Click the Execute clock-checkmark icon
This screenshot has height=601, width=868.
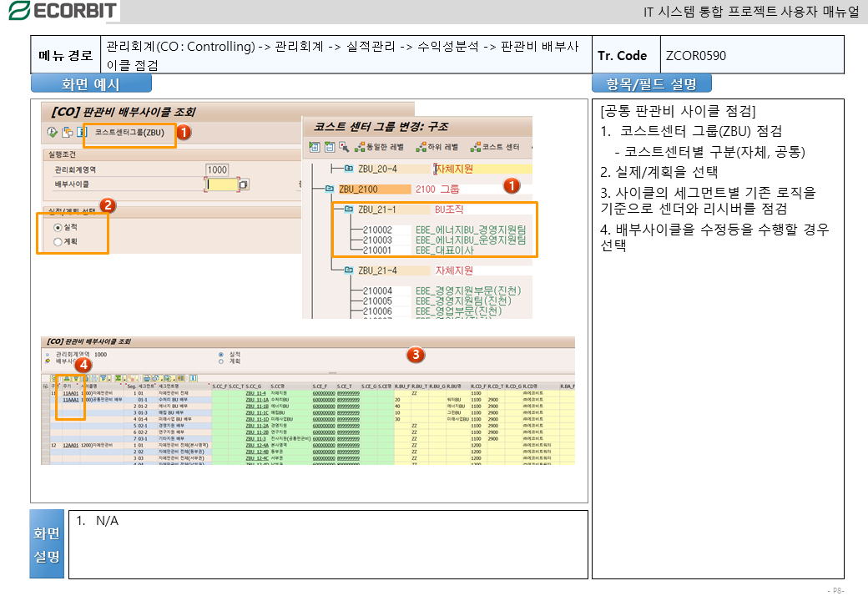(53, 132)
